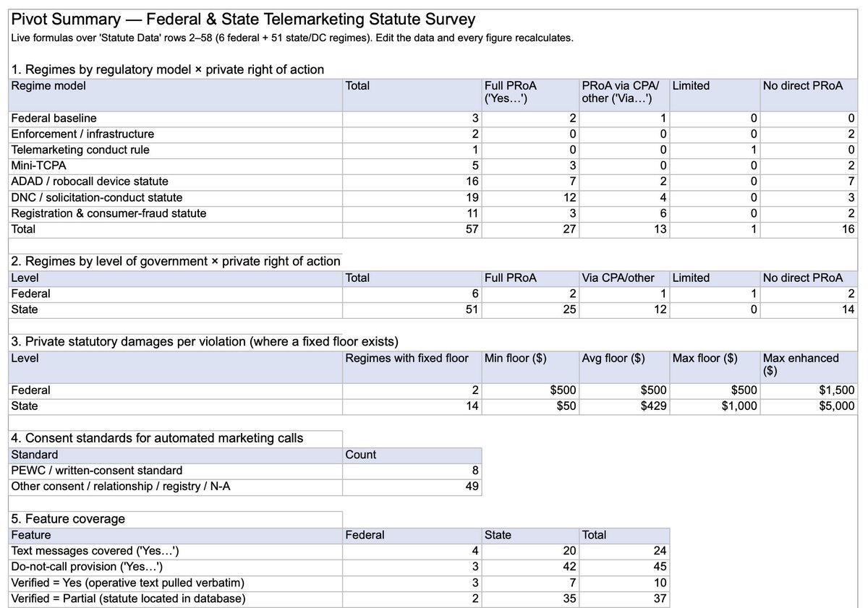The width and height of the screenshot is (868, 608).
Task: Click Do-not-call provision total of 45
Action: click(x=624, y=567)
